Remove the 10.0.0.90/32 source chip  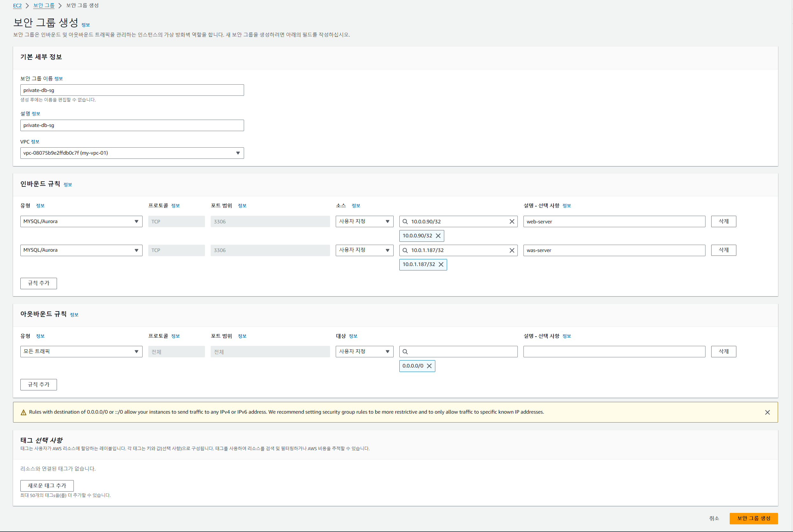(438, 236)
